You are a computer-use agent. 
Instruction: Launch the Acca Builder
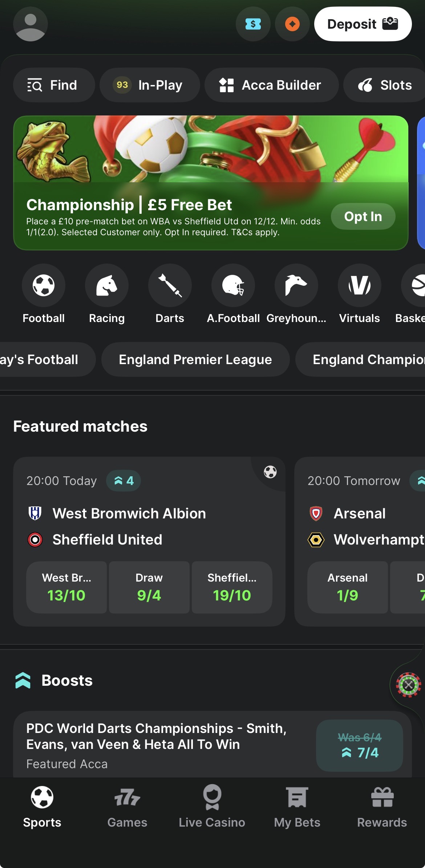click(x=271, y=85)
